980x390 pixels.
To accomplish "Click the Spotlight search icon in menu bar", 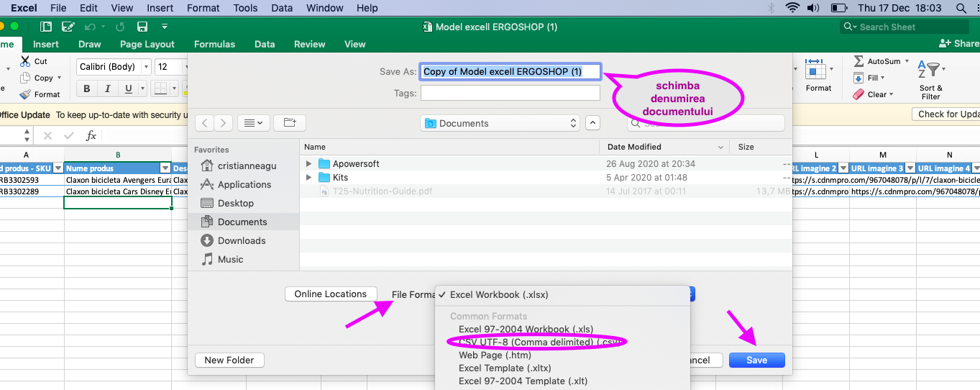I will pos(962,8).
